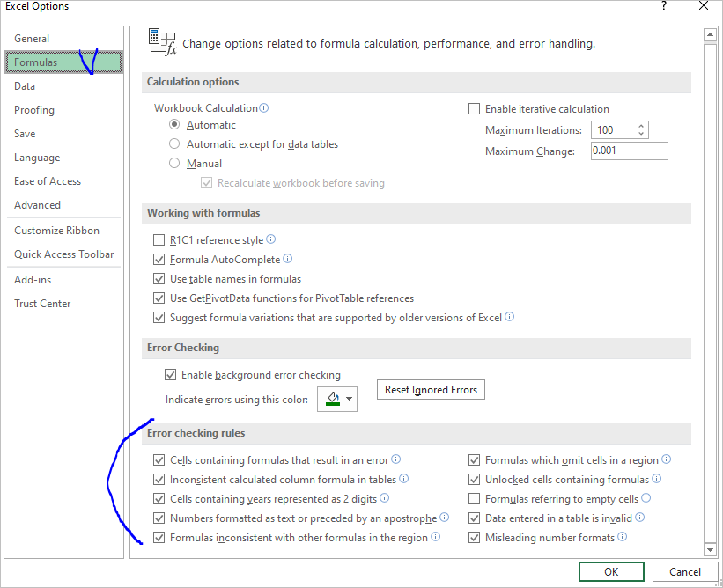The height and width of the screenshot is (588, 723).
Task: Uncheck Misleading number formats rule
Action: pos(474,537)
